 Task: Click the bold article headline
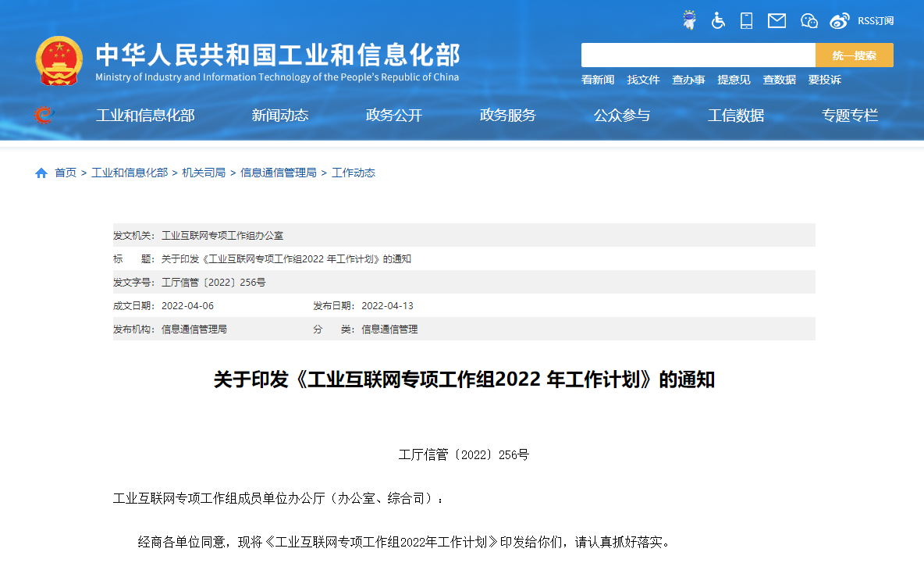pyautogui.click(x=464, y=379)
